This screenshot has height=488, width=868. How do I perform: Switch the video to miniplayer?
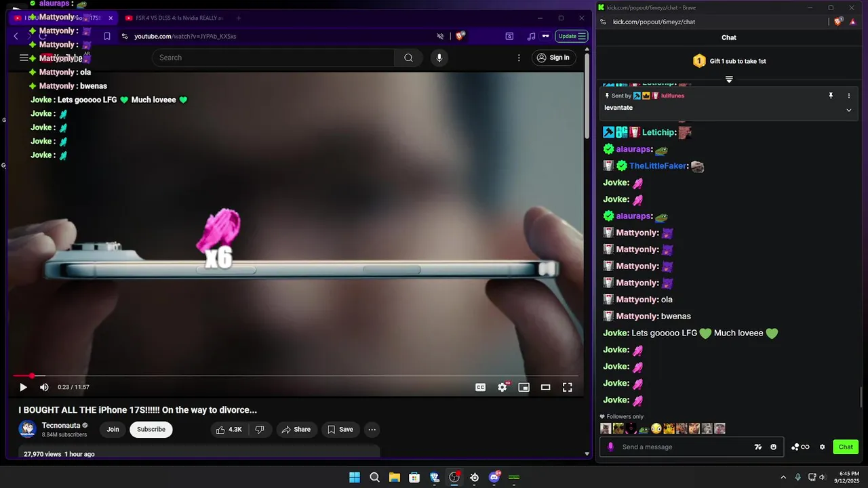(524, 387)
